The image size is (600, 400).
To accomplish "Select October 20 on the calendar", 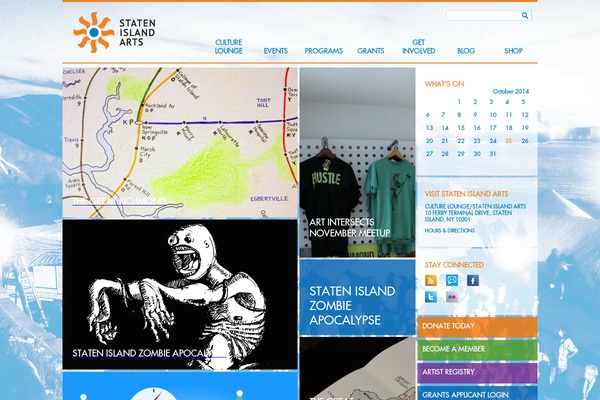I will click(x=429, y=141).
